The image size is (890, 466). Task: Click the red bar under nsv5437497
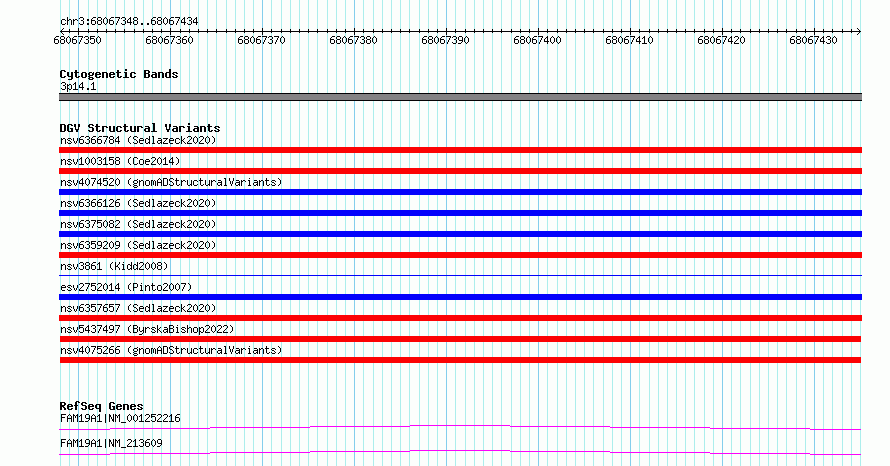460,339
